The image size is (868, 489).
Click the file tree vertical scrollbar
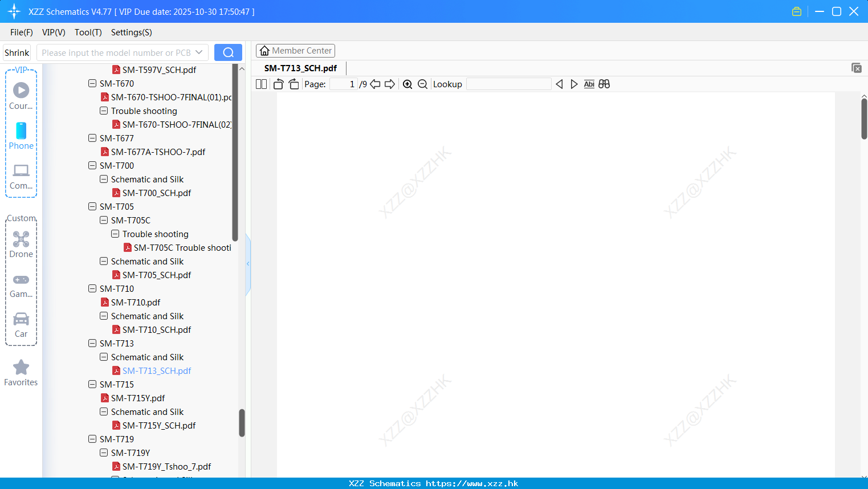242,423
